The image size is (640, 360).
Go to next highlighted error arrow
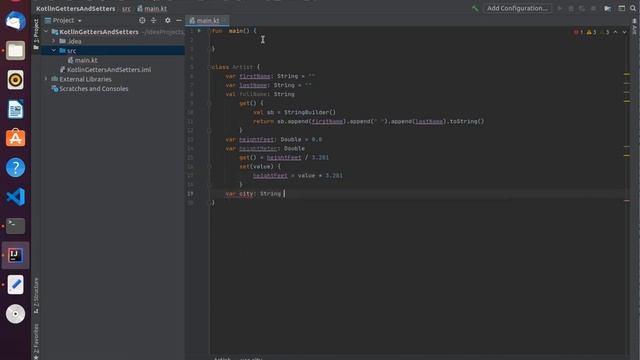624,32
